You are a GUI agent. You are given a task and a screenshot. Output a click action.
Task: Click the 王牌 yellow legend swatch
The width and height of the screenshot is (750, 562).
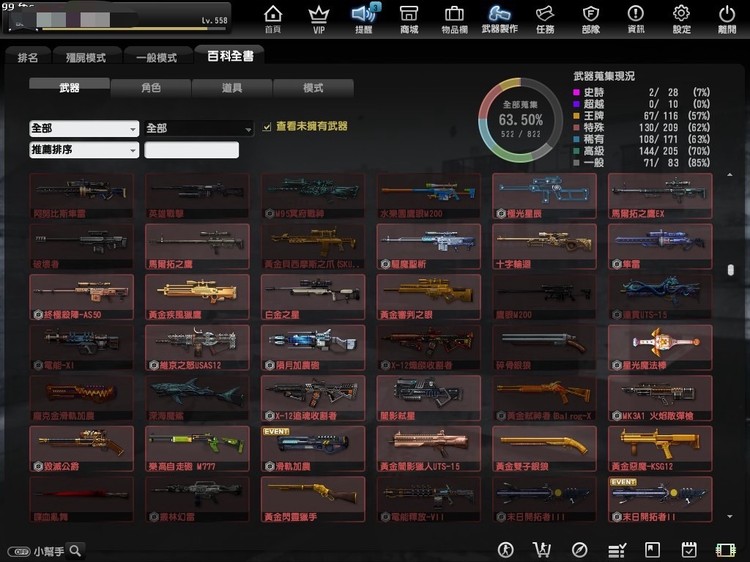click(x=576, y=116)
